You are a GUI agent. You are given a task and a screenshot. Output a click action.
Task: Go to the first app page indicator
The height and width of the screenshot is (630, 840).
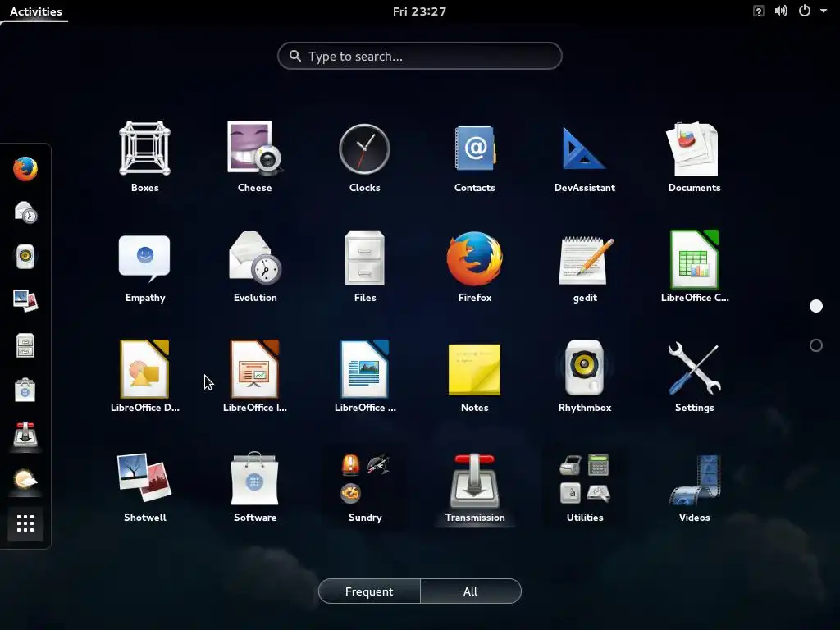(x=816, y=306)
